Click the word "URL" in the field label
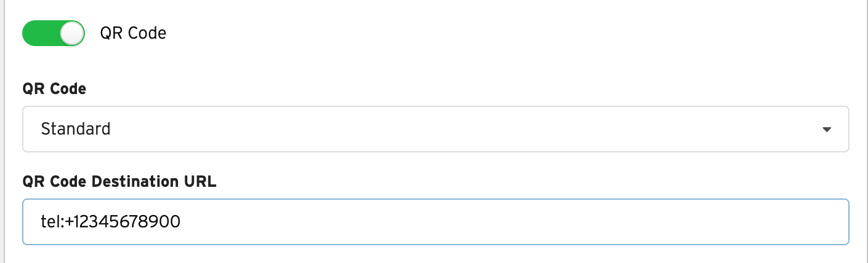This screenshot has height=263, width=868. pyautogui.click(x=202, y=182)
